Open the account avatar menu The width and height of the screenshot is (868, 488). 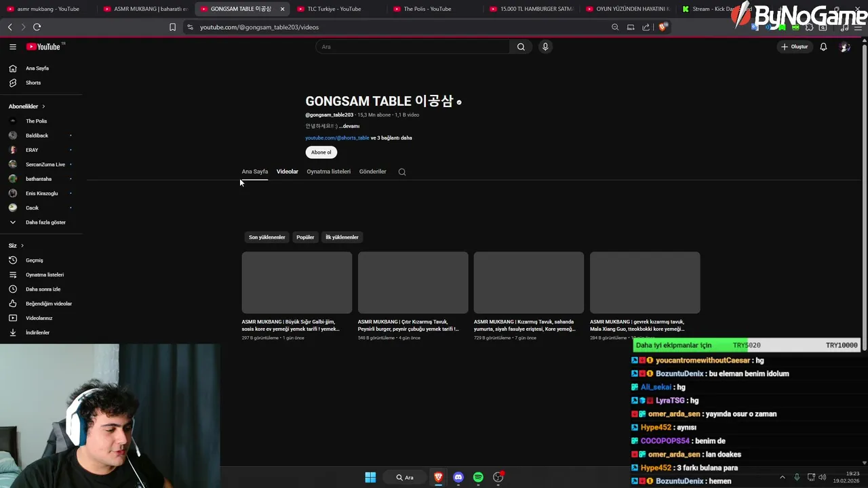click(x=844, y=47)
